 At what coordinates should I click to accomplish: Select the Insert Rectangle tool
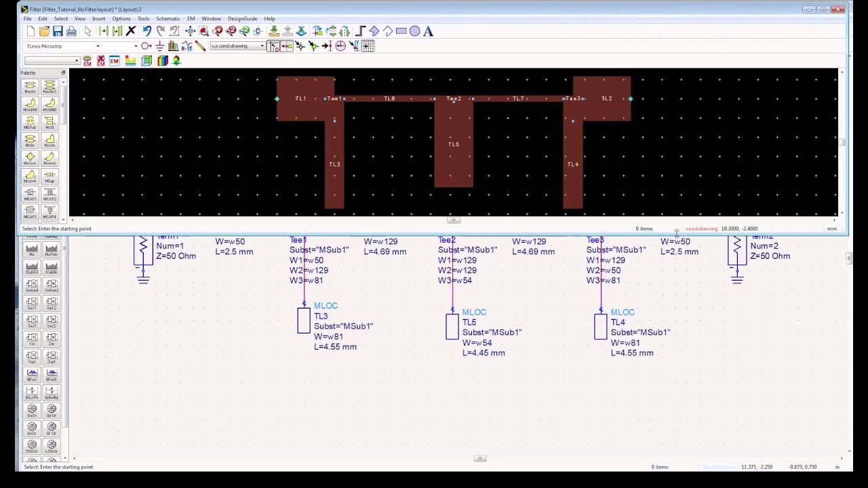[x=401, y=31]
